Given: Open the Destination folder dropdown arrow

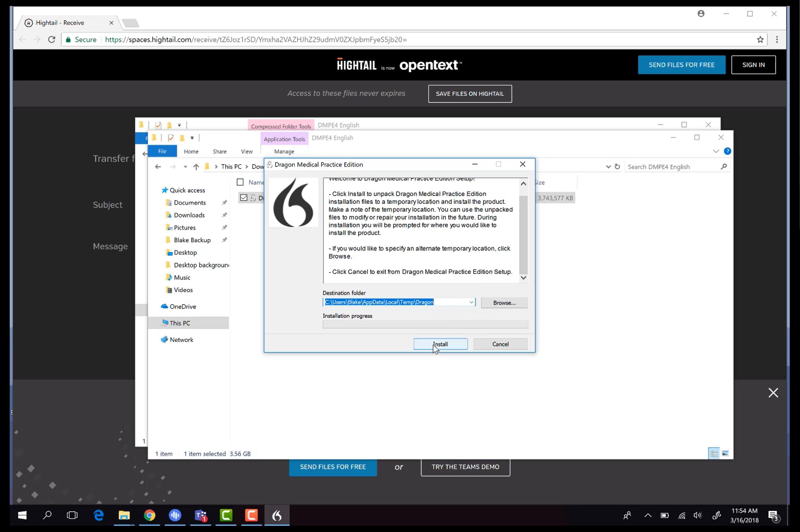Looking at the screenshot, I should [471, 302].
